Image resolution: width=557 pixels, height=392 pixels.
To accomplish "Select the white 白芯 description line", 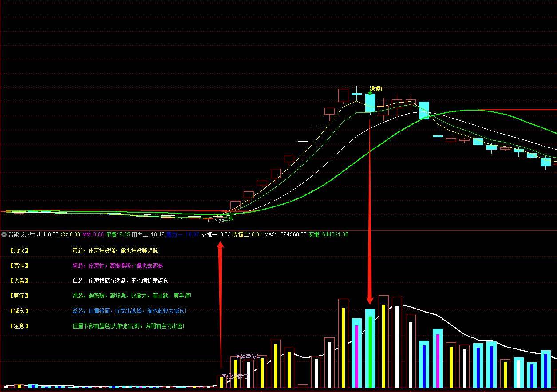I will 120,281.
